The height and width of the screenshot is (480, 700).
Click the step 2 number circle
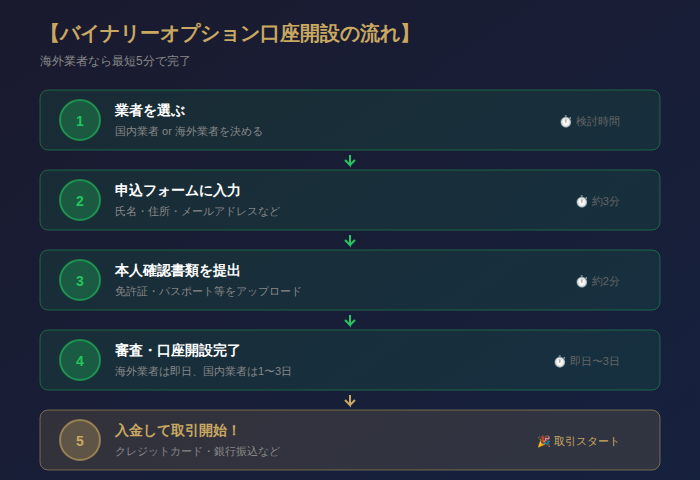click(80, 201)
